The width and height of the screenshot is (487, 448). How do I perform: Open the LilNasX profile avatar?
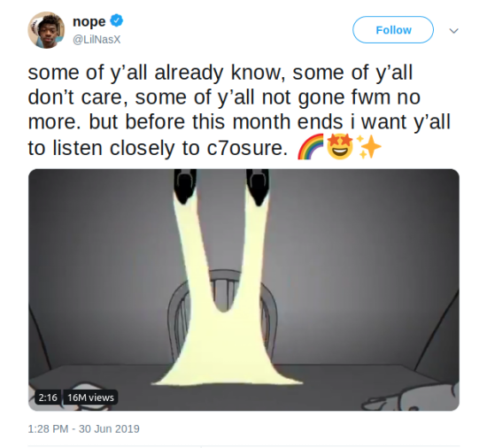coord(46,30)
